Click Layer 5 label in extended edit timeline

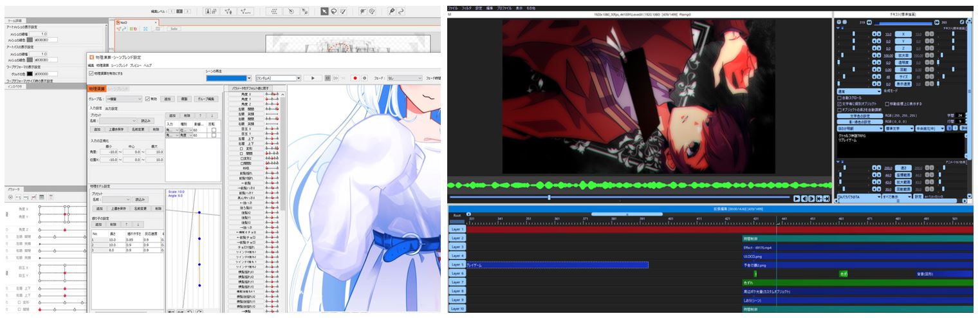[458, 265]
